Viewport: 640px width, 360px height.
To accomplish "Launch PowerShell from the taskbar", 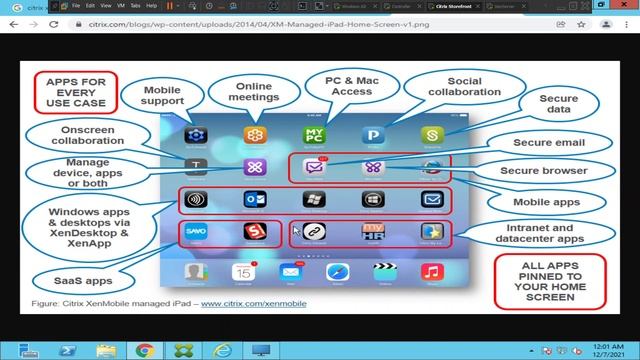I will [67, 351].
